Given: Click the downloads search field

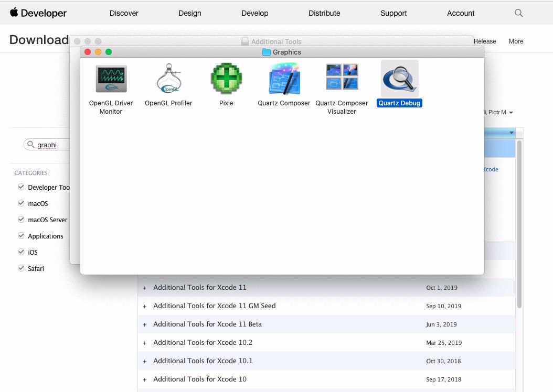Looking at the screenshot, I should pyautogui.click(x=50, y=145).
